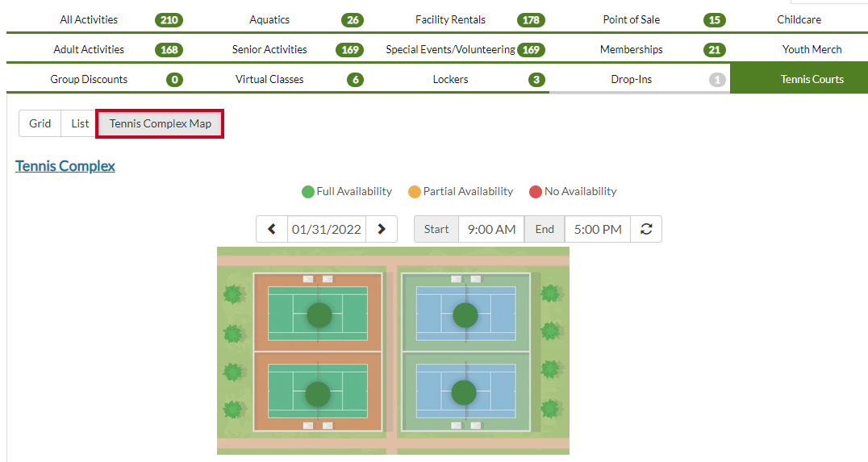Click the 178 count badge on Facility Rentals

pos(531,20)
